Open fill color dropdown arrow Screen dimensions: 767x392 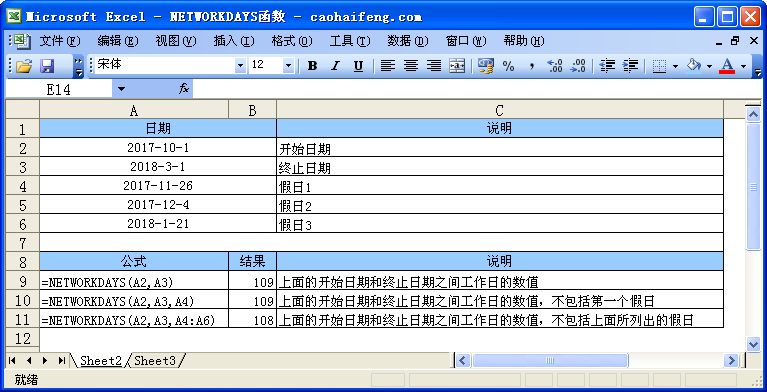tap(709, 66)
